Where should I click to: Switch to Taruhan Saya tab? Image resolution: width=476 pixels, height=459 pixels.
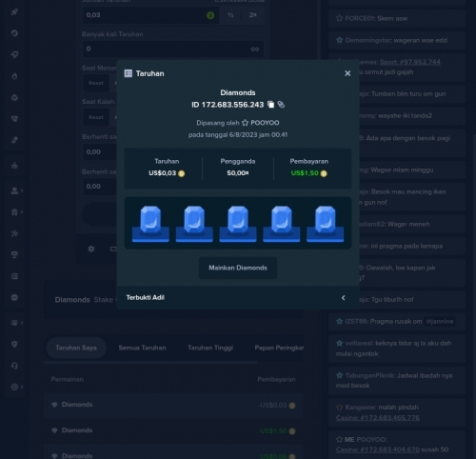[x=76, y=348]
